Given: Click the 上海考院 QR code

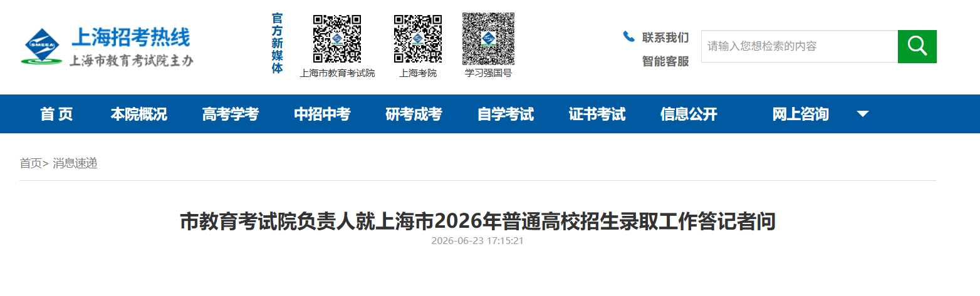Looking at the screenshot, I should pyautogui.click(x=418, y=39).
